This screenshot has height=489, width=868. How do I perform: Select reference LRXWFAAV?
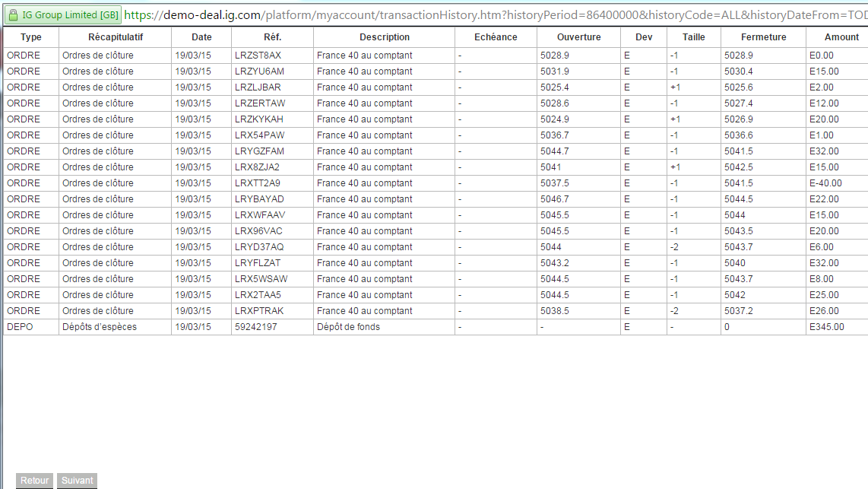click(260, 215)
